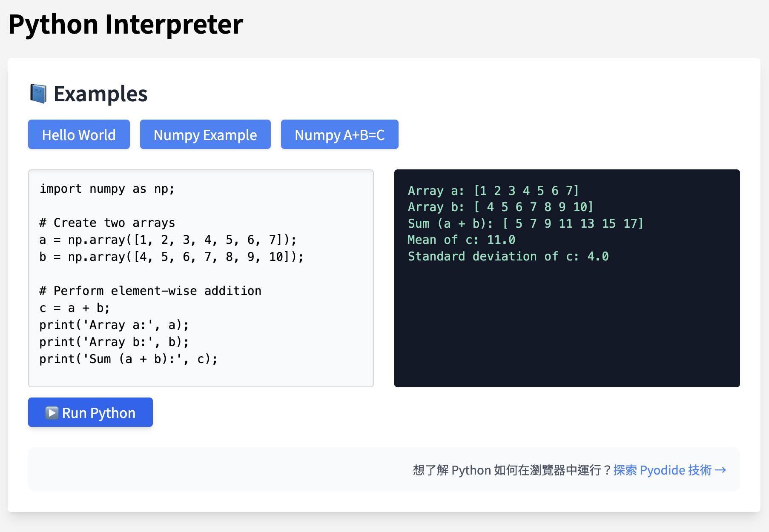The image size is (769, 532).
Task: Click the Examples section heading
Action: (100, 94)
